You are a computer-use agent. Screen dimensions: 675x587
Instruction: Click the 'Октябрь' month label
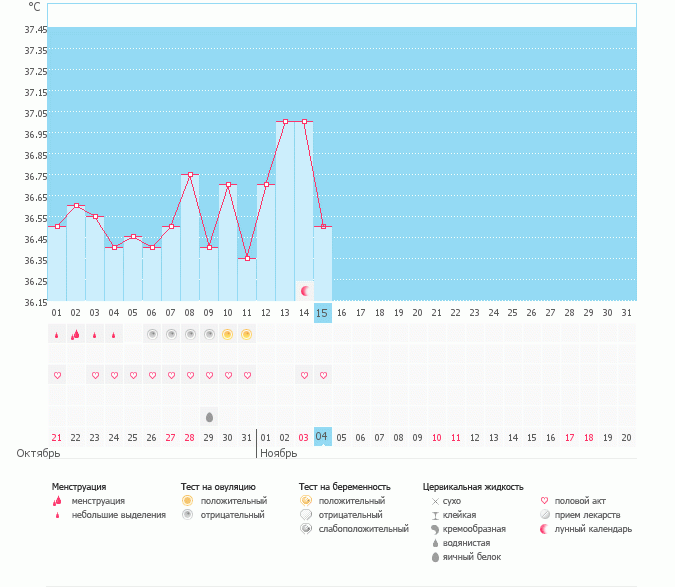(x=39, y=454)
